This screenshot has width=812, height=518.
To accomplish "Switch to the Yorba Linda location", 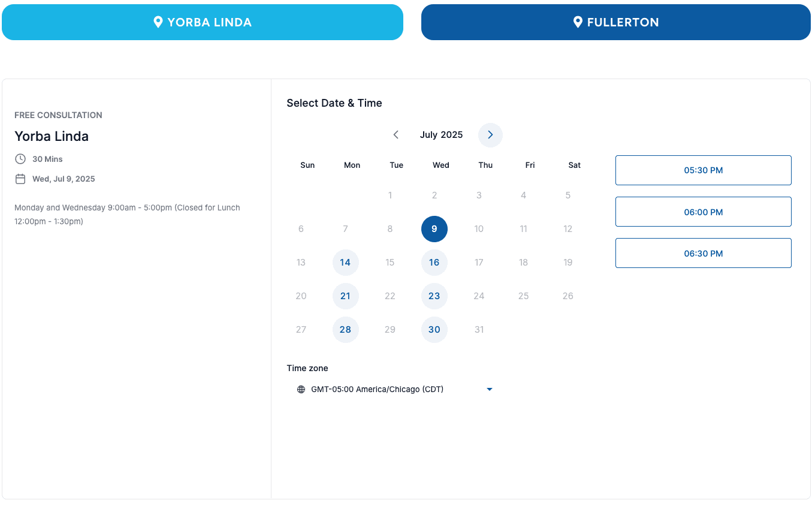I will (203, 22).
